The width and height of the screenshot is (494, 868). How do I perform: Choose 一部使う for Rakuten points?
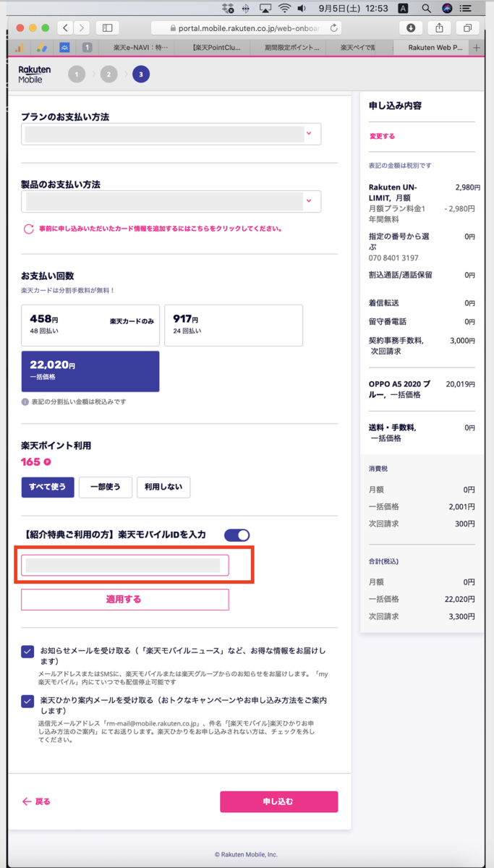106,487
